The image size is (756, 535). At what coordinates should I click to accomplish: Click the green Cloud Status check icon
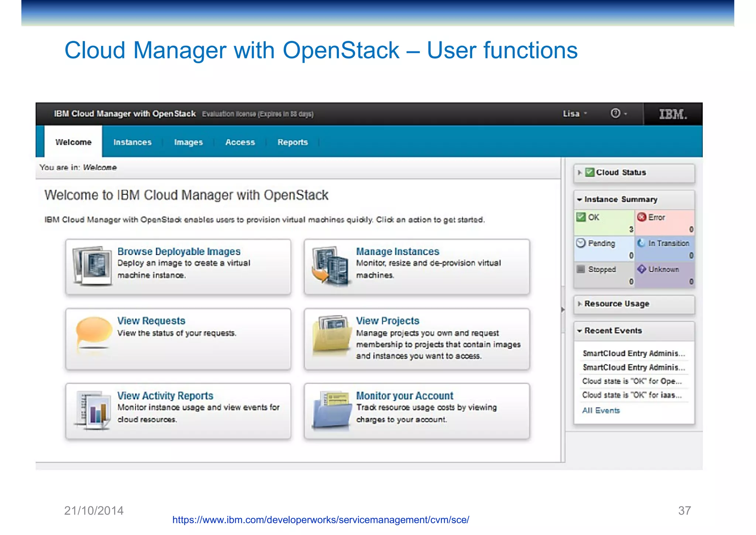tap(590, 172)
